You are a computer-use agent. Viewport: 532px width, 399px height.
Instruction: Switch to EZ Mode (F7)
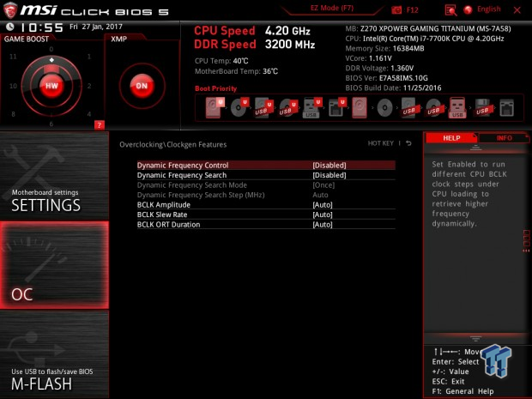click(x=332, y=8)
